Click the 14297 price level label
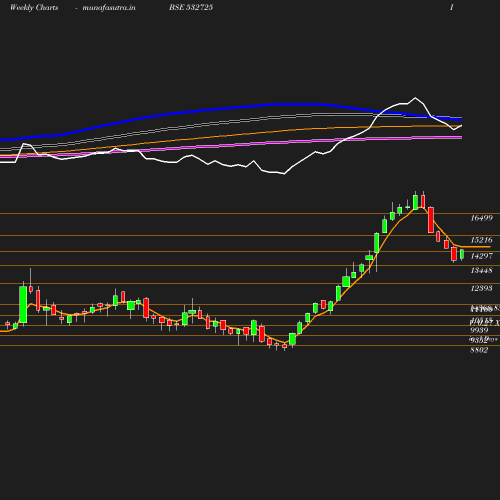 click(x=482, y=256)
